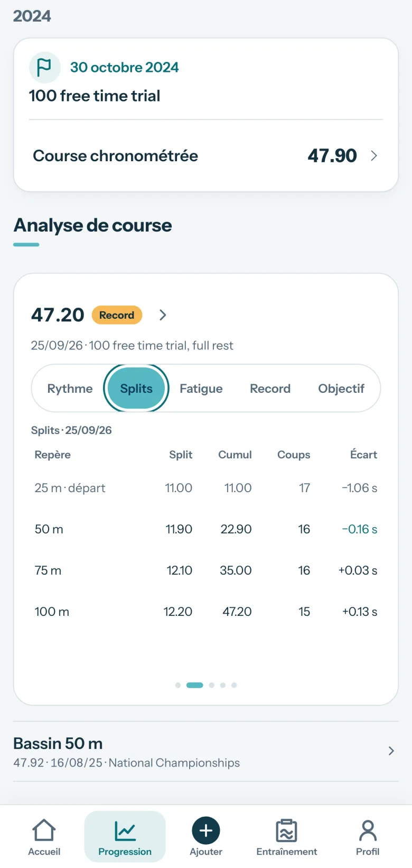Select the Progression chart icon
Viewport: 412px width, 868px height.
(x=125, y=830)
